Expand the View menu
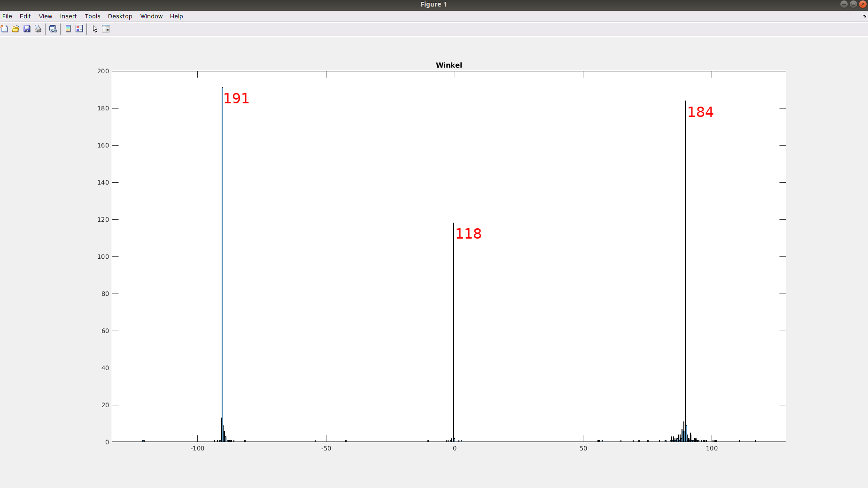Screen dimensions: 868x488 pyautogui.click(x=45, y=16)
